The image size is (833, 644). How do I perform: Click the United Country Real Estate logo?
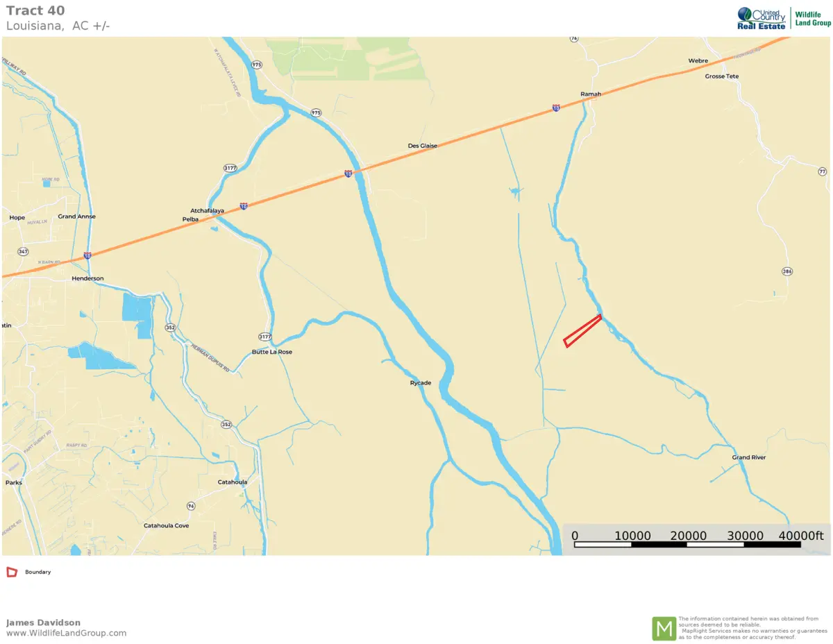point(762,18)
